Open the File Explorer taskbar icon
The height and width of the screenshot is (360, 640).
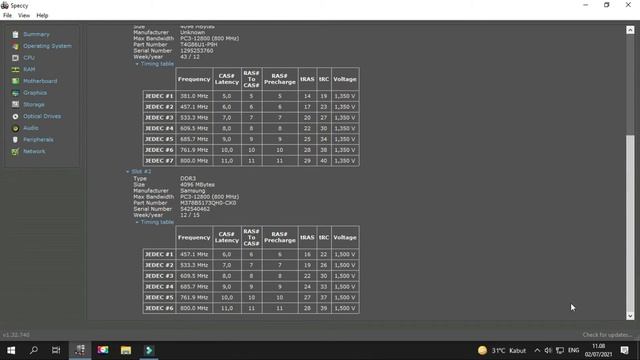(x=126, y=350)
